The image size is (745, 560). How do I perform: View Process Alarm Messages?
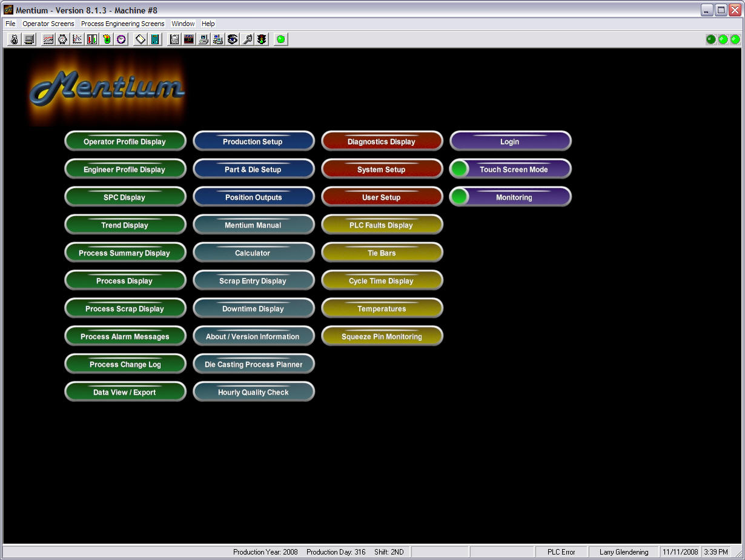pos(125,336)
